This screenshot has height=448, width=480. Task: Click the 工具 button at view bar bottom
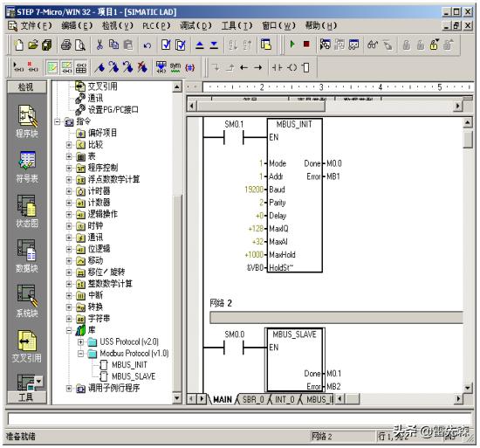pyautogui.click(x=27, y=397)
